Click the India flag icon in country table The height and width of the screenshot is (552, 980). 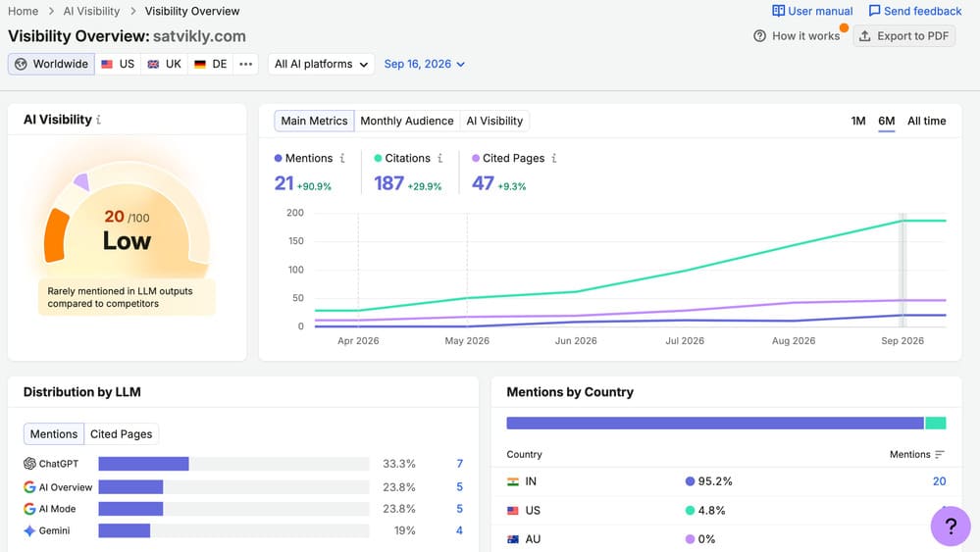[x=513, y=481]
